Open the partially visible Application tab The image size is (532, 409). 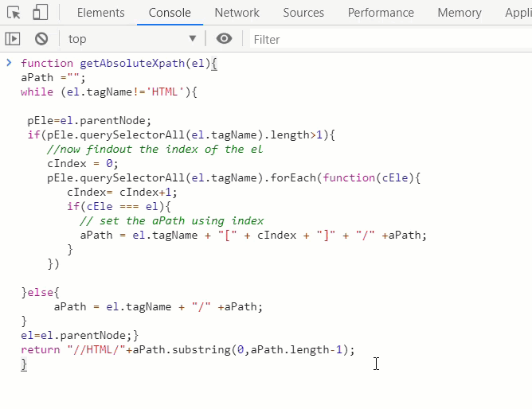coord(518,13)
